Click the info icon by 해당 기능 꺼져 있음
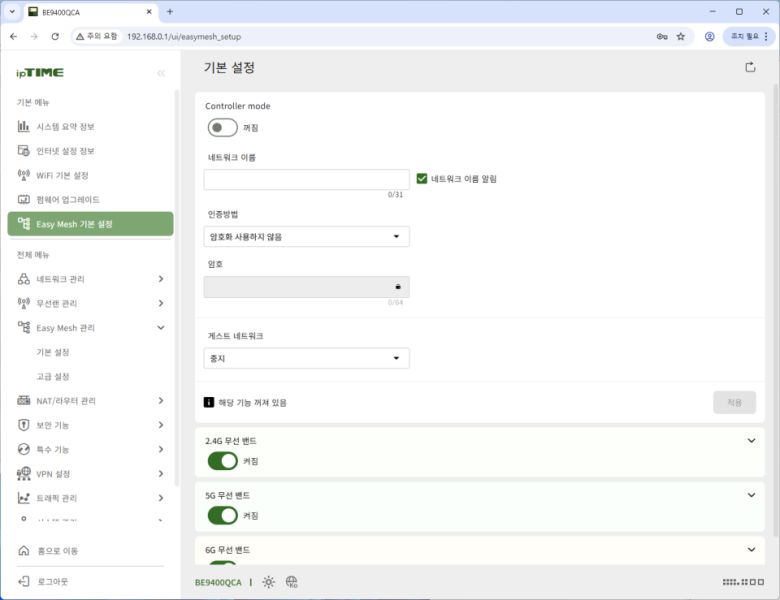Image resolution: width=780 pixels, height=600 pixels. pyautogui.click(x=209, y=402)
